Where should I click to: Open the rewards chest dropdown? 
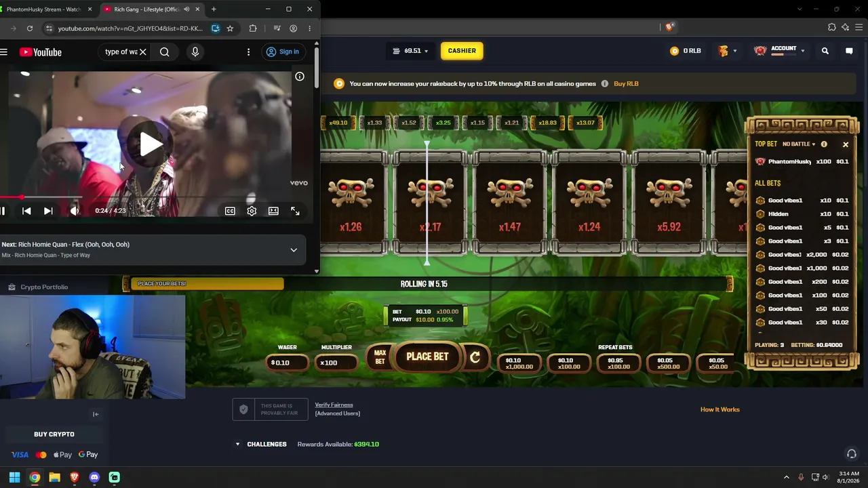pyautogui.click(x=727, y=51)
